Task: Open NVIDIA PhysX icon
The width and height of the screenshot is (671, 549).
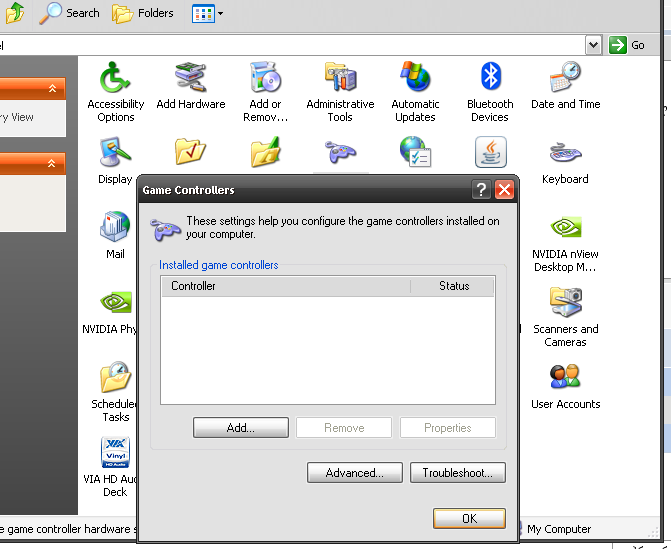Action: point(115,302)
